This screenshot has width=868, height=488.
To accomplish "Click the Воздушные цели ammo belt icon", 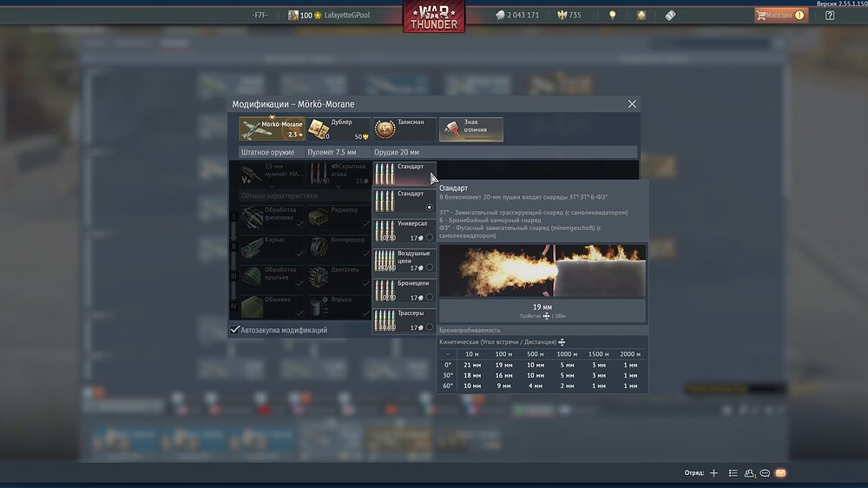I will [x=385, y=260].
